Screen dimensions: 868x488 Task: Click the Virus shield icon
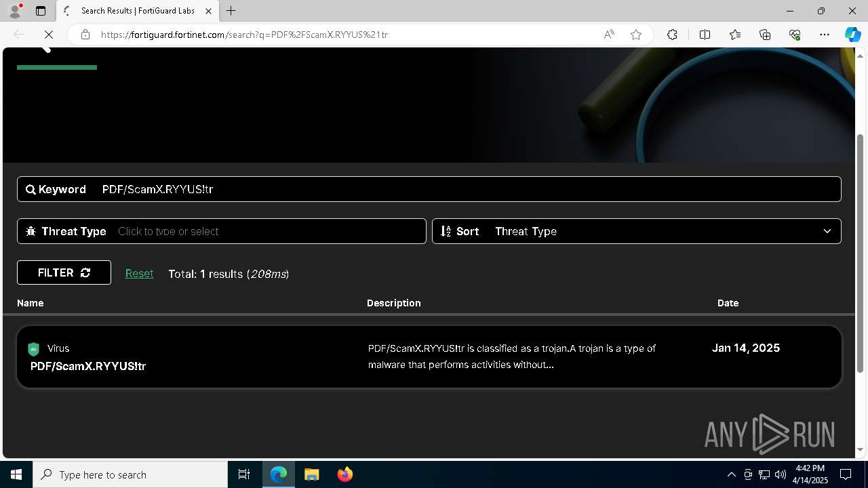point(33,349)
